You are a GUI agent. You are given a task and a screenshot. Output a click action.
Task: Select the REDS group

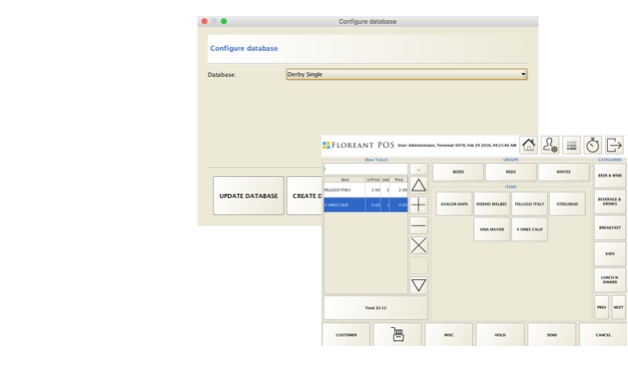tap(511, 172)
